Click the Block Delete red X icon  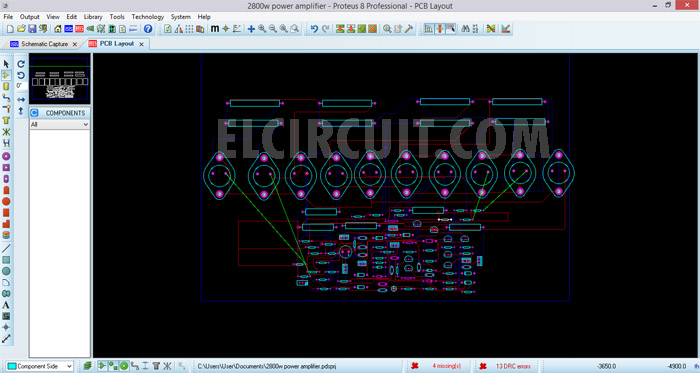(x=372, y=29)
